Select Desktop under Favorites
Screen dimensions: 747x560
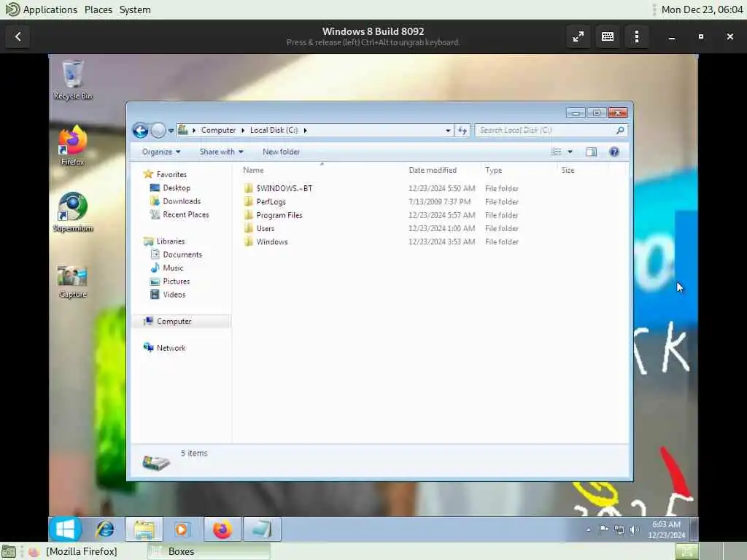pyautogui.click(x=177, y=187)
